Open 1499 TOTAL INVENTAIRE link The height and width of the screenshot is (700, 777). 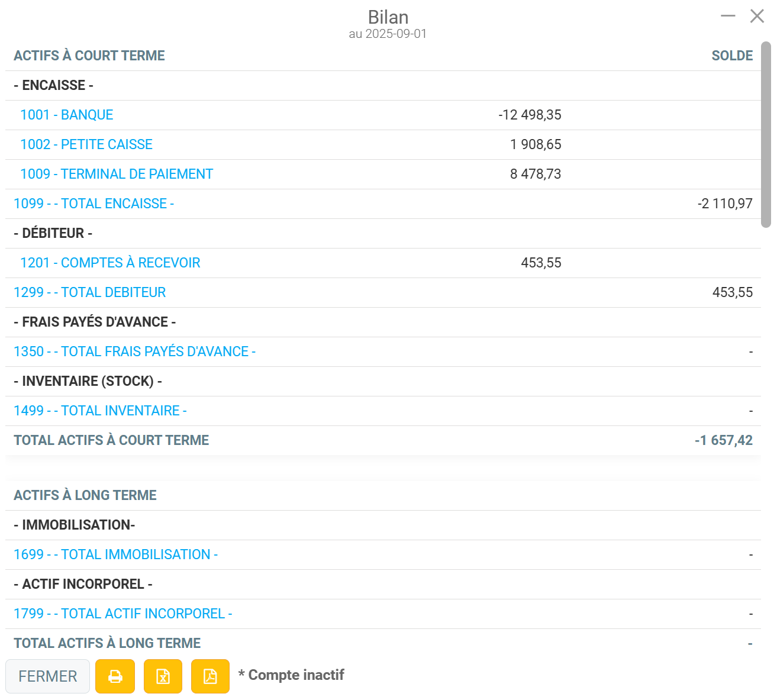point(101,411)
